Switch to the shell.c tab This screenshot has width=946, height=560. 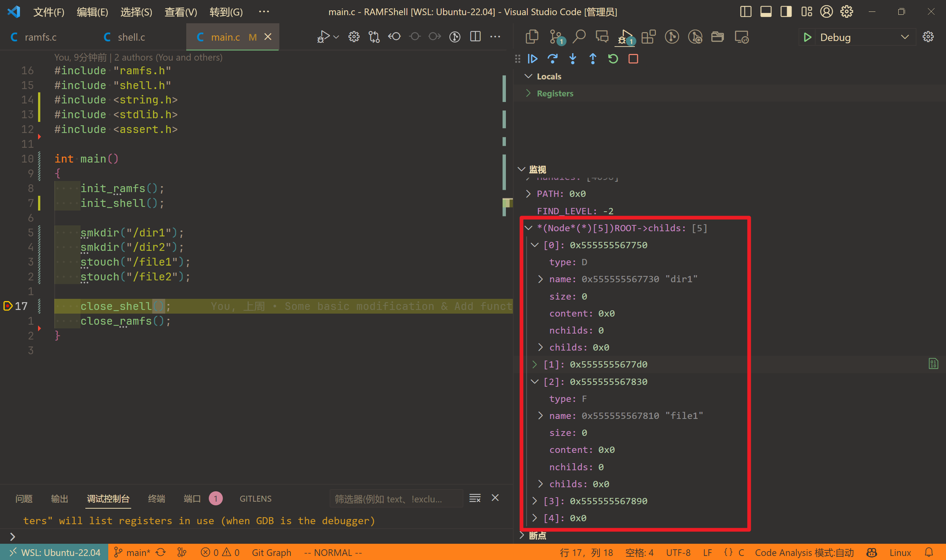pyautogui.click(x=130, y=37)
